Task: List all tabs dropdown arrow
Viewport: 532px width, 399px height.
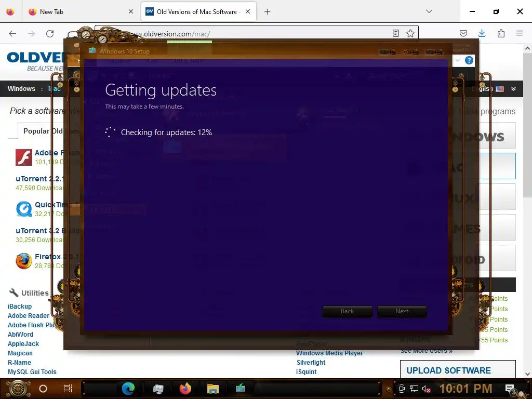Action: (x=429, y=11)
